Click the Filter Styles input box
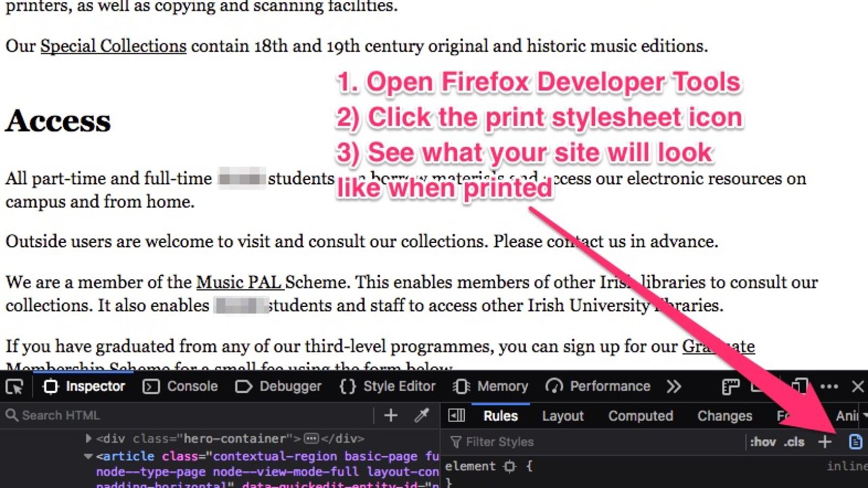 (597, 442)
